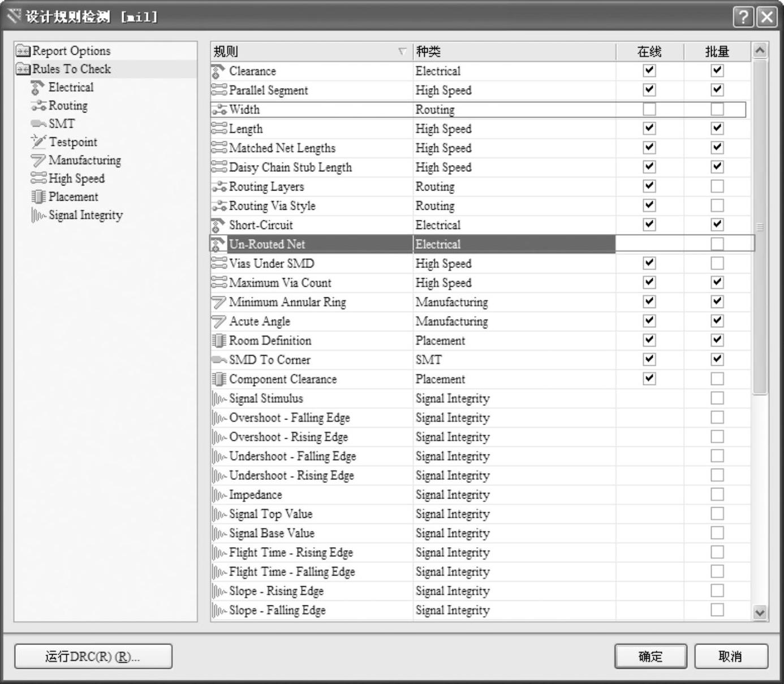Enable batch check for Component Clearance rule
The width and height of the screenshot is (784, 684).
[717, 378]
